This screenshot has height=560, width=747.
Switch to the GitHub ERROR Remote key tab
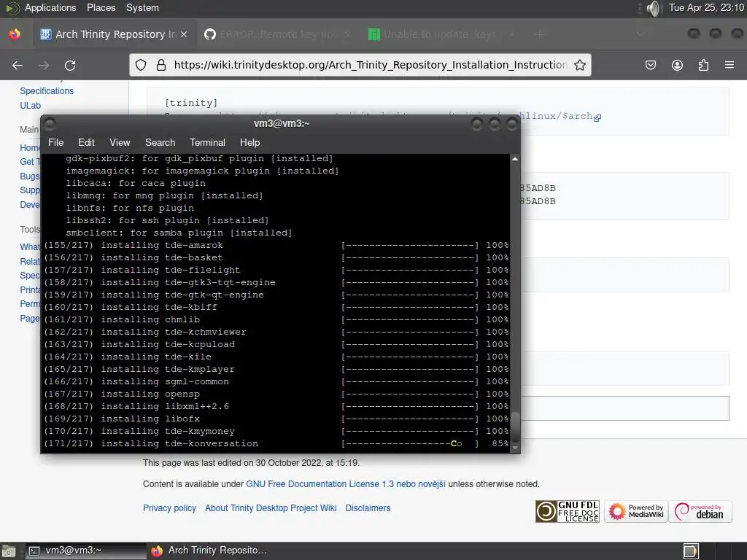[x=276, y=34]
